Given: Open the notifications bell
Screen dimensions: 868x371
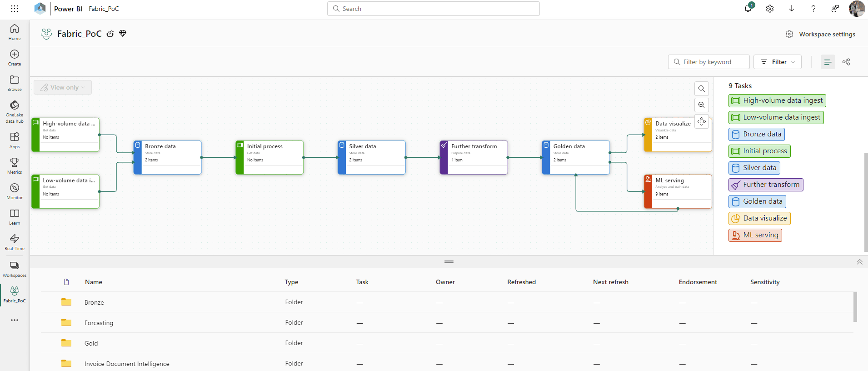Looking at the screenshot, I should tap(748, 8).
